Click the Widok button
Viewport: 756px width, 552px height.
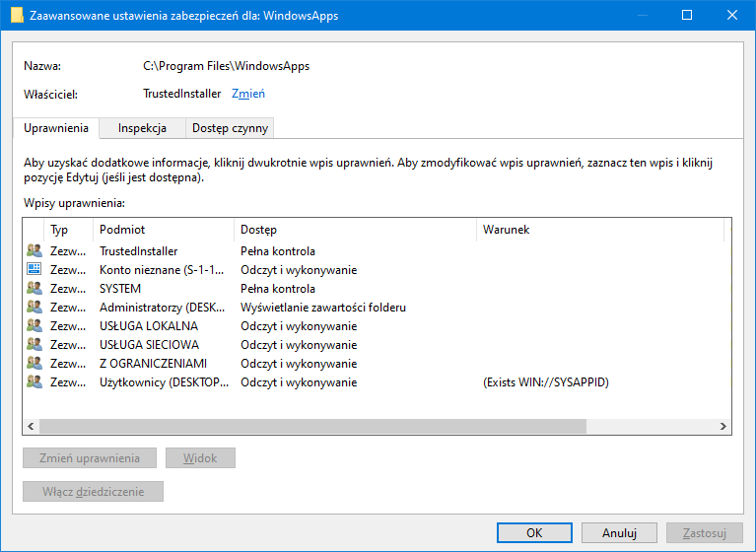coord(200,458)
